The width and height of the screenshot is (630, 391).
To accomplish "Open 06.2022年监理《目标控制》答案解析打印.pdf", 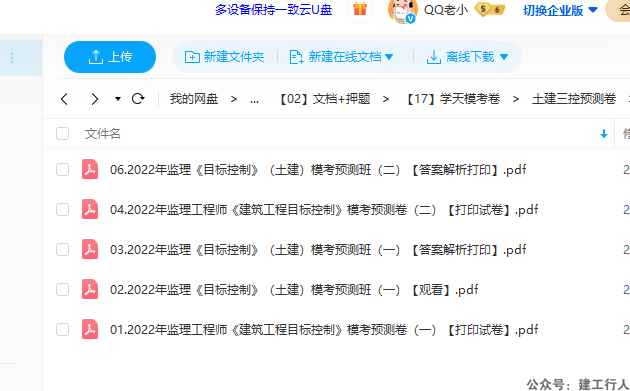I will tap(318, 170).
